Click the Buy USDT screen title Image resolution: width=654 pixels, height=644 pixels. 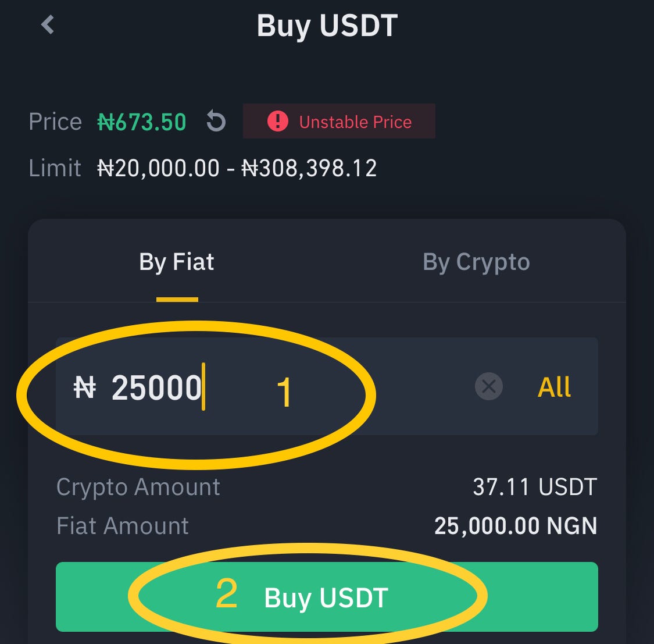327,26
